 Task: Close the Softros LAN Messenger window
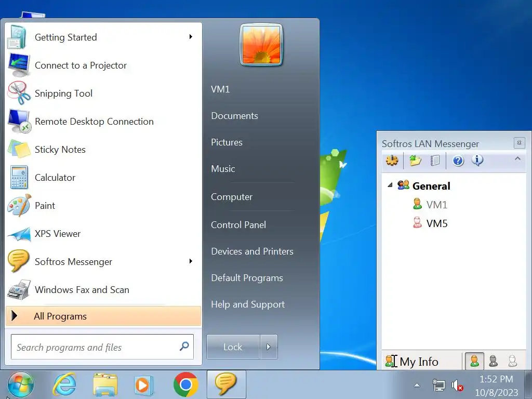coord(519,143)
